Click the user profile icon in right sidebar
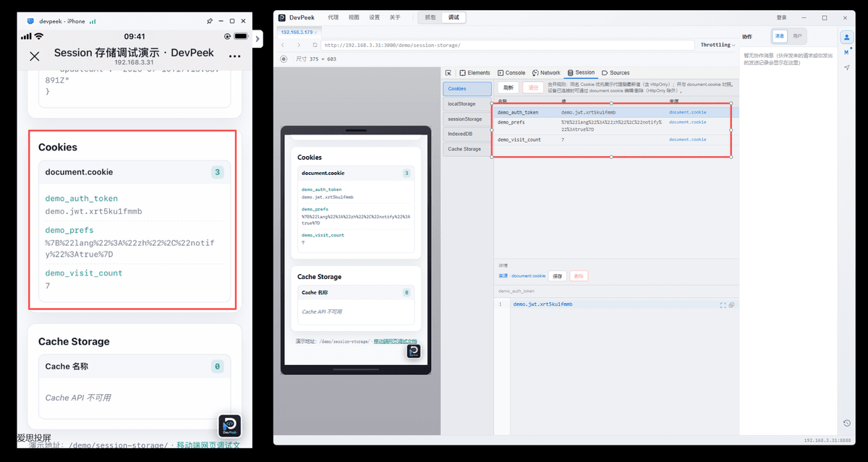 tap(846, 37)
